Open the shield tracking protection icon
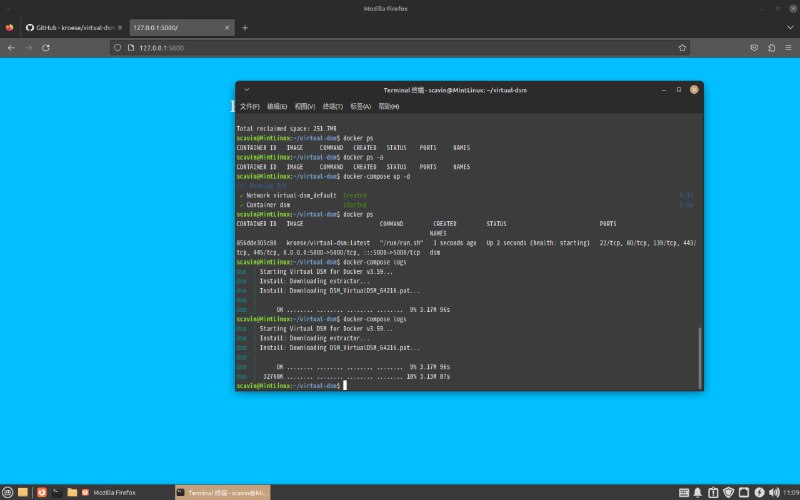The height and width of the screenshot is (500, 800). [117, 48]
